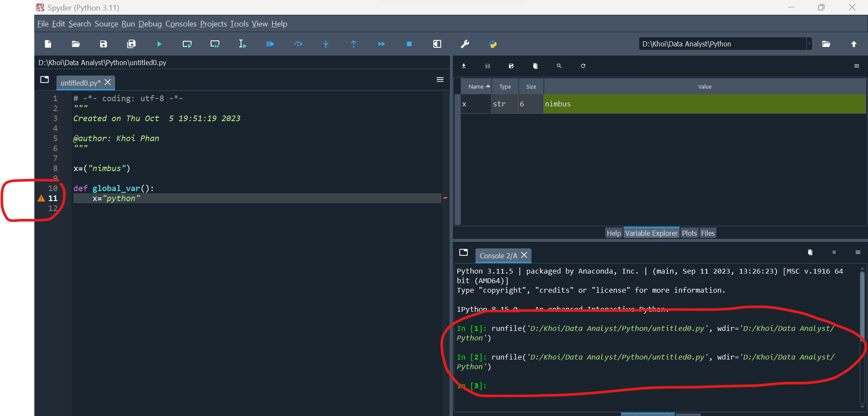
Task: Remove all variables trash icon in Variable Explorer
Action: [535, 66]
